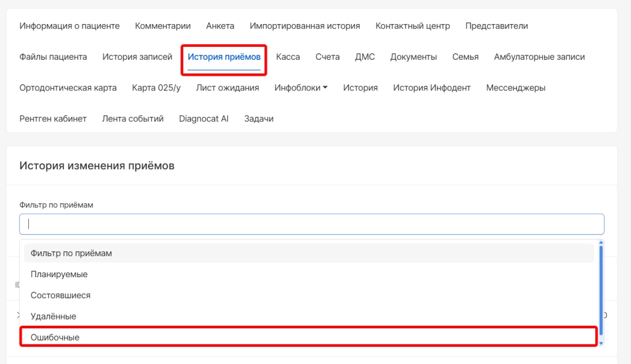Open the Контактный центр tab

tap(412, 26)
